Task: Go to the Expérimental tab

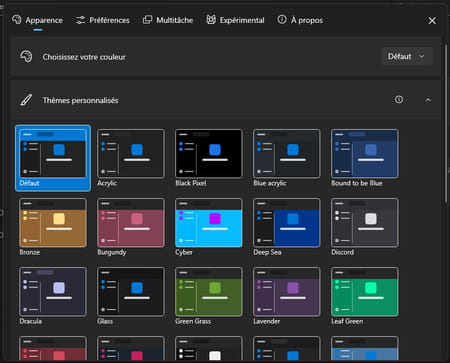Action: click(x=235, y=20)
